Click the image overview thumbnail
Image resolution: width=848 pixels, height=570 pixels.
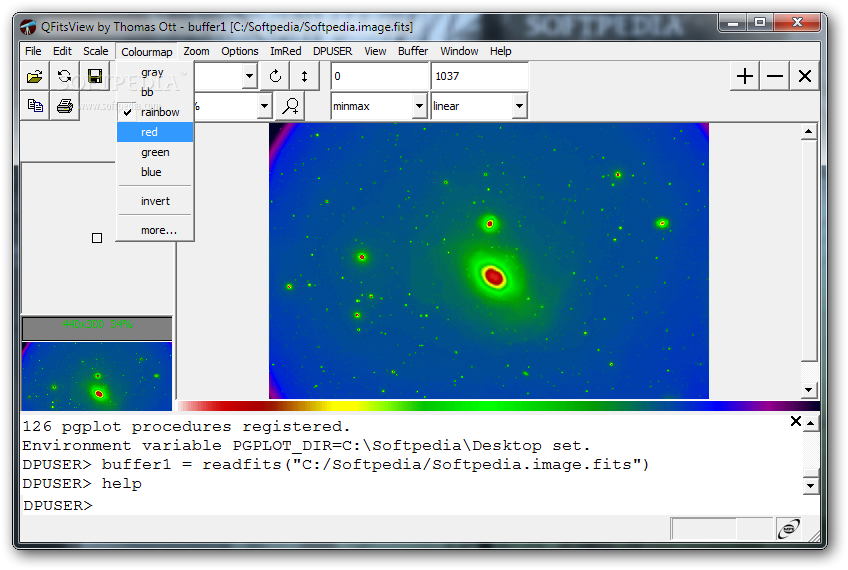pos(97,376)
